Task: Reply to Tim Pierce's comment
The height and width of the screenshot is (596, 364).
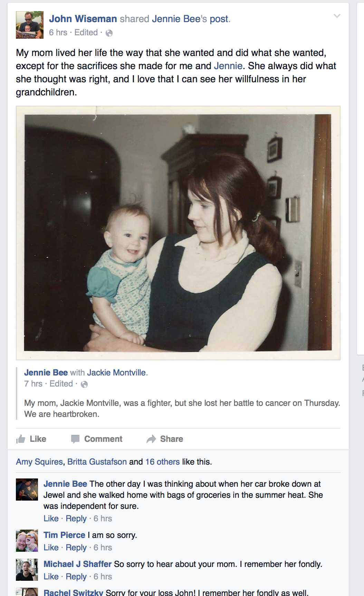Action: 76,548
